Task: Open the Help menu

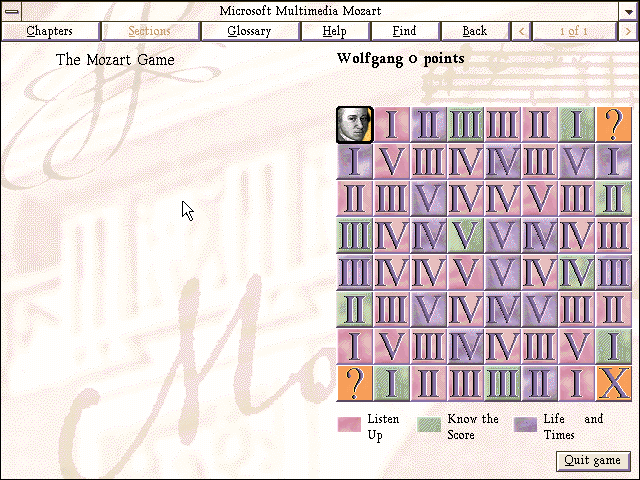Action: 335,31
